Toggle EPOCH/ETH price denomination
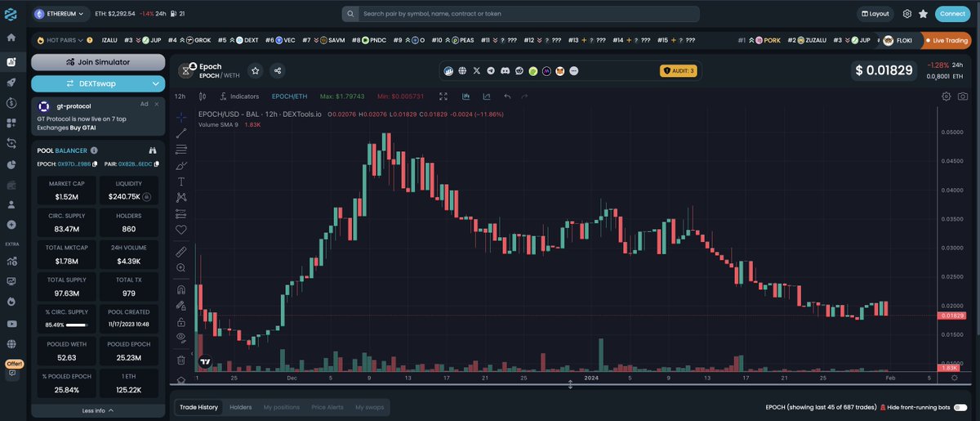The height and width of the screenshot is (421, 980). pyautogui.click(x=289, y=96)
